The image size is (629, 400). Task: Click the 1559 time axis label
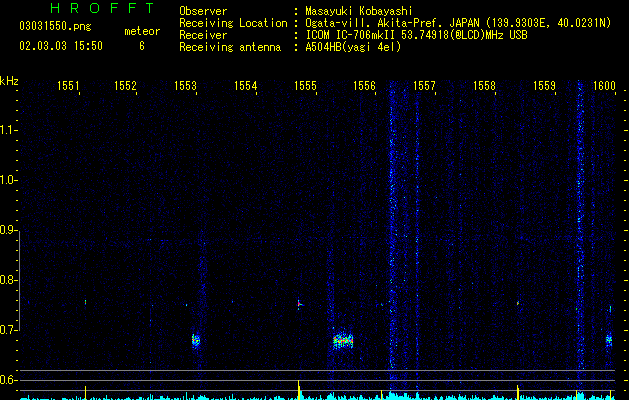pos(545,86)
